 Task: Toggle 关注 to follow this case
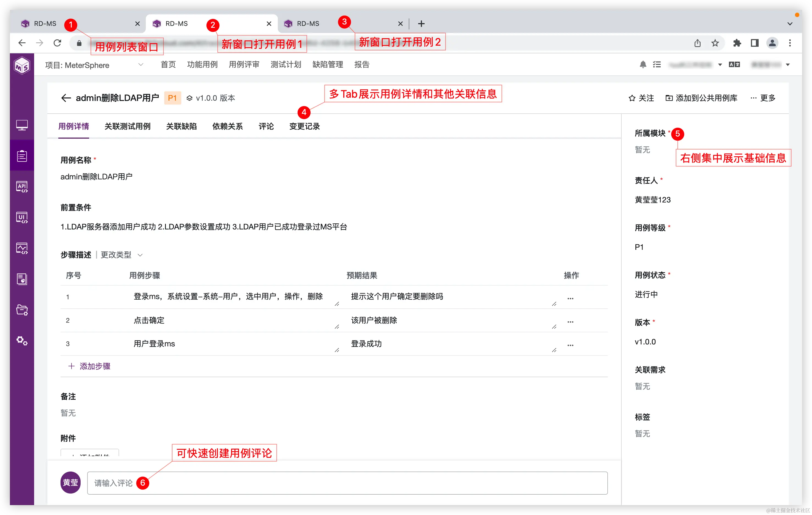[x=641, y=98]
